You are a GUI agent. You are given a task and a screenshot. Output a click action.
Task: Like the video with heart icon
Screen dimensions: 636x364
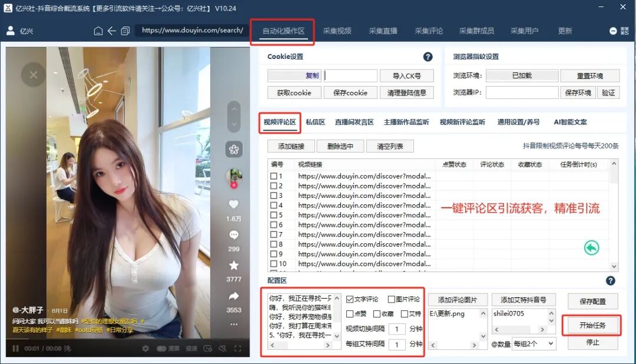pyautogui.click(x=234, y=204)
